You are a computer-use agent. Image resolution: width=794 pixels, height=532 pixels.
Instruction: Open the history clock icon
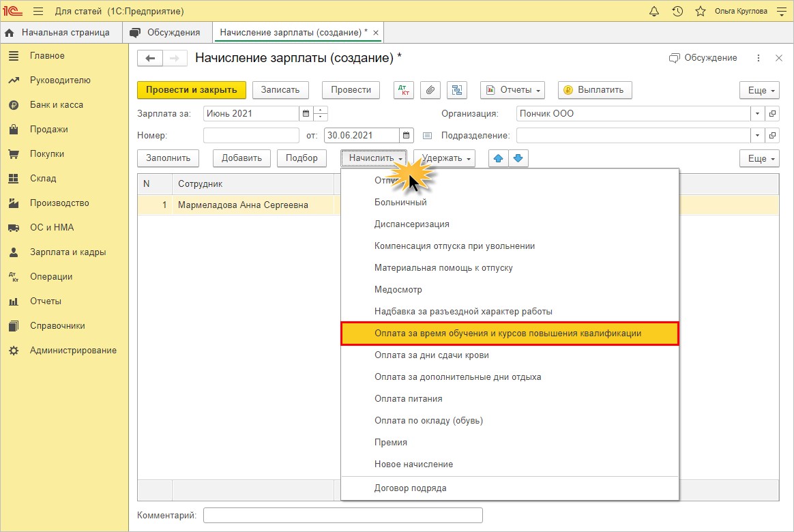click(x=677, y=11)
